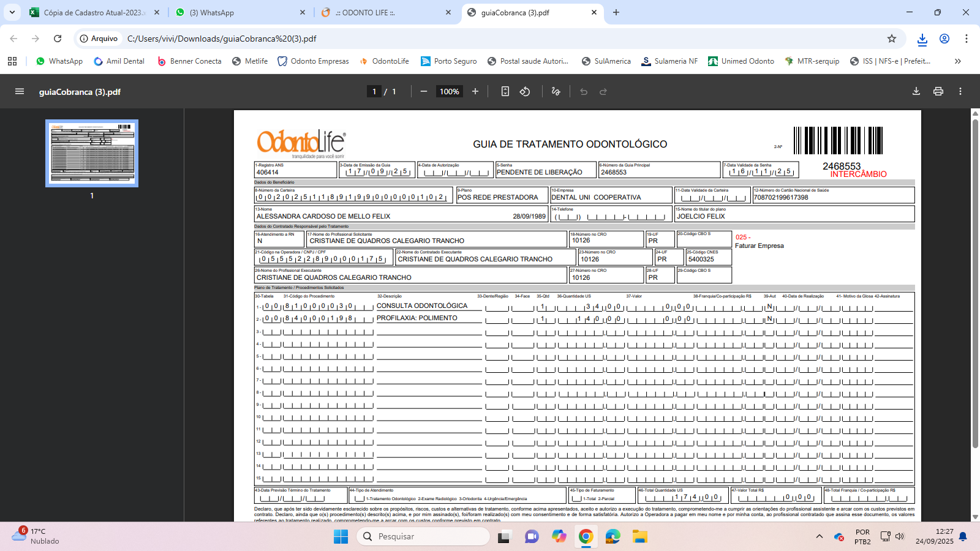This screenshot has height=551, width=980.
Task: Go back to previous page
Action: 13,39
